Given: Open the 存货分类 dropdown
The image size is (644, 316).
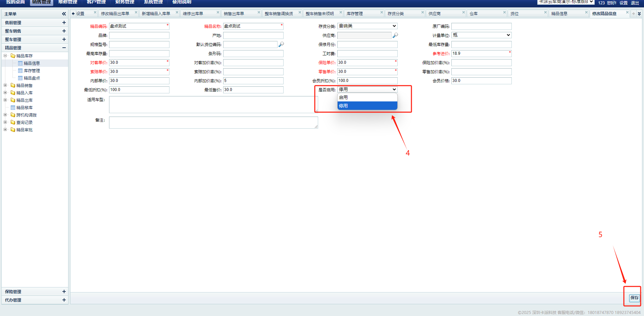Looking at the screenshot, I should (x=367, y=26).
